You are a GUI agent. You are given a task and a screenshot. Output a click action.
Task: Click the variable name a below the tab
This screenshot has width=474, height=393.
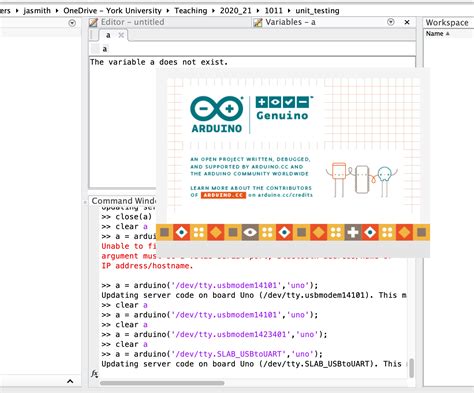(105, 49)
